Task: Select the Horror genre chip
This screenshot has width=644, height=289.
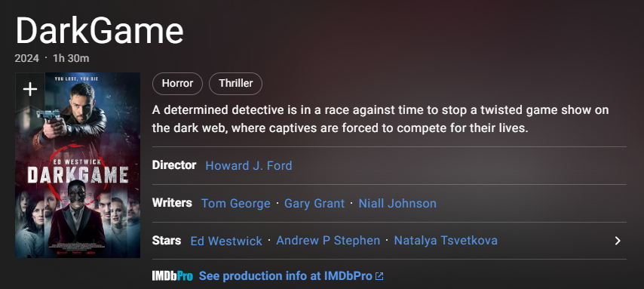Action: click(177, 84)
